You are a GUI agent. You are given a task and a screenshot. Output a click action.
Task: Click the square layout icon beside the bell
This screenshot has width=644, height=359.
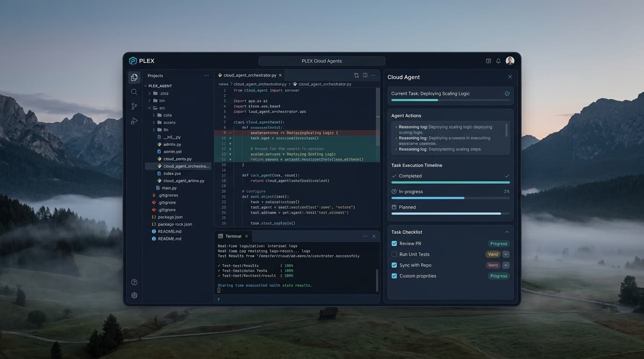click(489, 61)
